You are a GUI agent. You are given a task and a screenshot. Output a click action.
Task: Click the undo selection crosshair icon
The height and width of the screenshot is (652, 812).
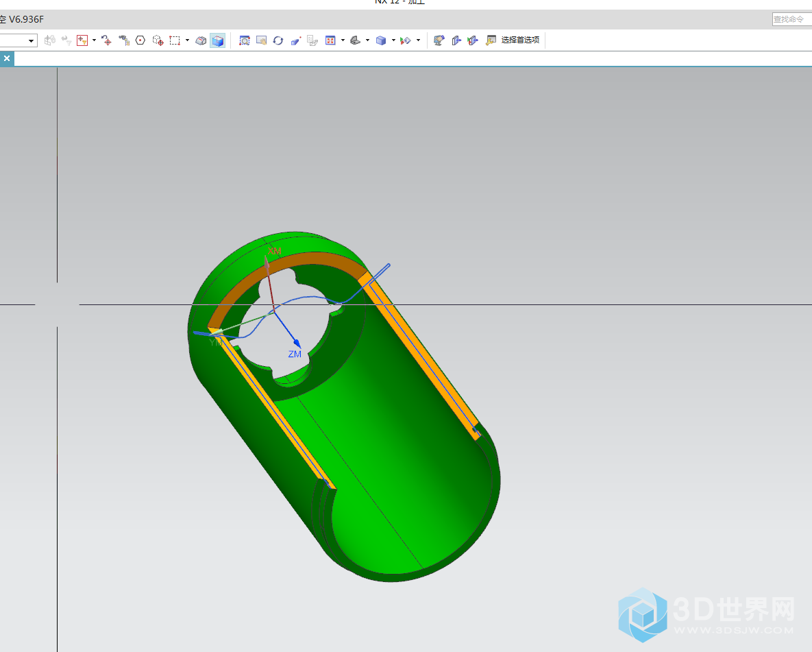[106, 40]
